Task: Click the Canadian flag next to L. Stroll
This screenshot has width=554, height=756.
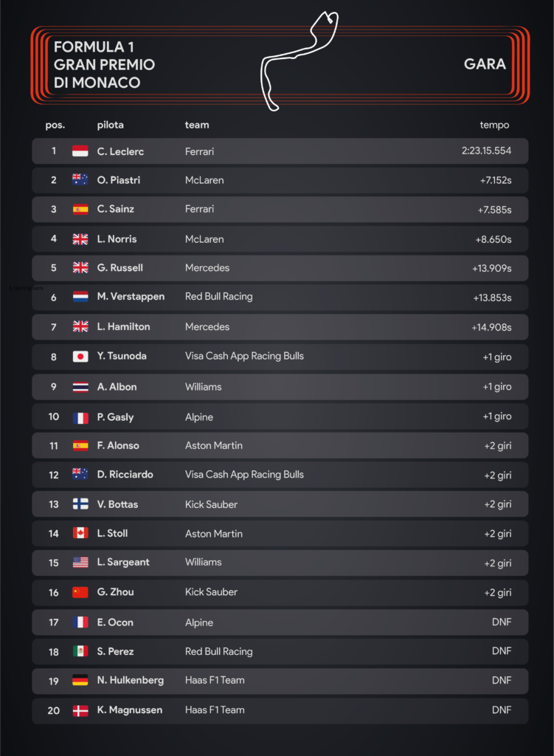Action: point(80,534)
